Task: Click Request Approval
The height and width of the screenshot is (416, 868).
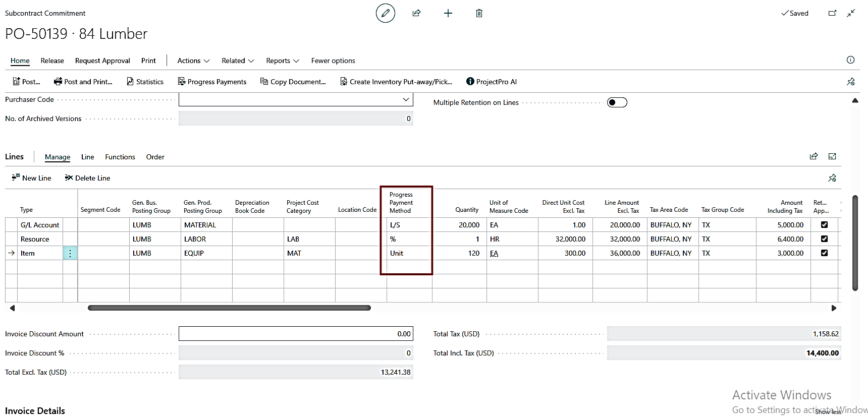Action: 102,61
